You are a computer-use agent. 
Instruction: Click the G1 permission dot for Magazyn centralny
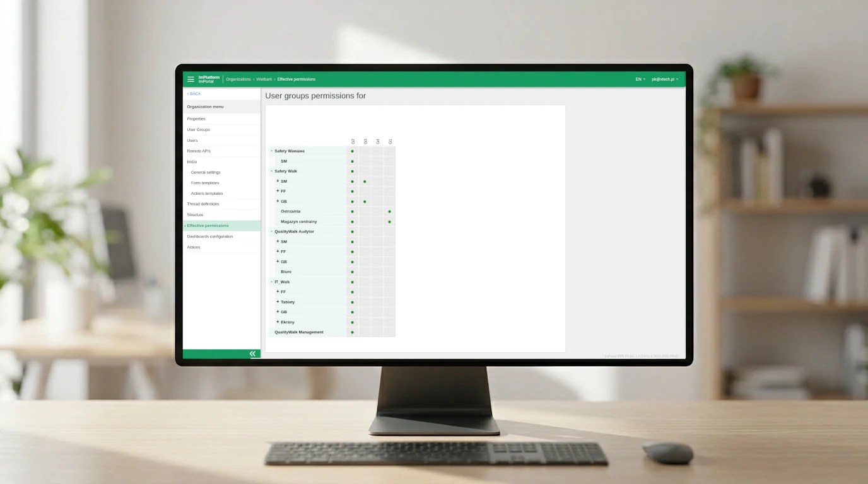(389, 222)
